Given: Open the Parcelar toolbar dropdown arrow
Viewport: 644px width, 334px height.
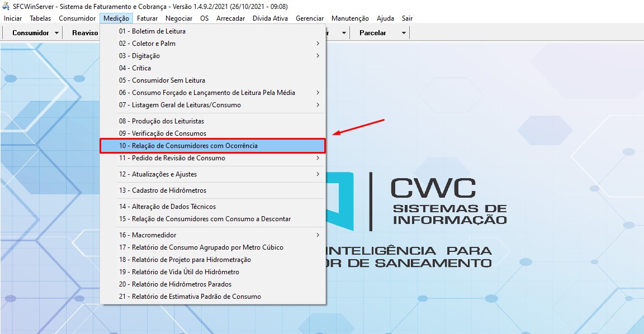Looking at the screenshot, I should point(404,32).
